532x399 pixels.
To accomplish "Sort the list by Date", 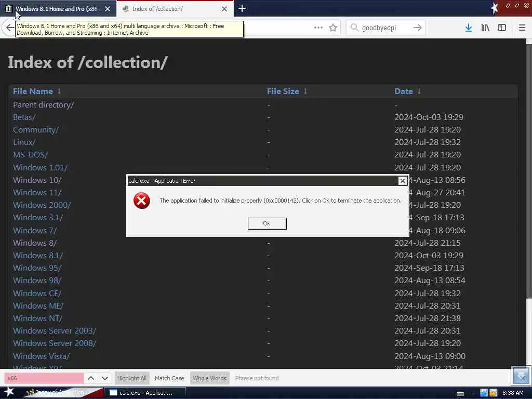I will 403,91.
